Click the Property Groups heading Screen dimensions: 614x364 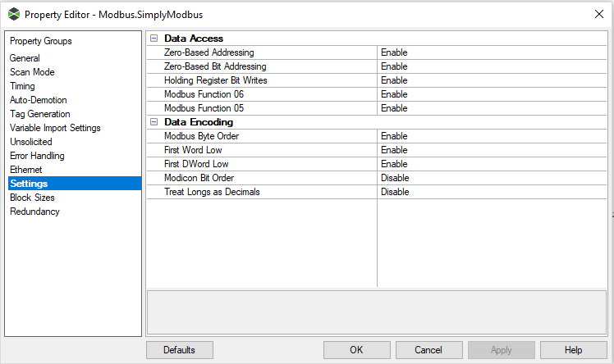pos(41,41)
